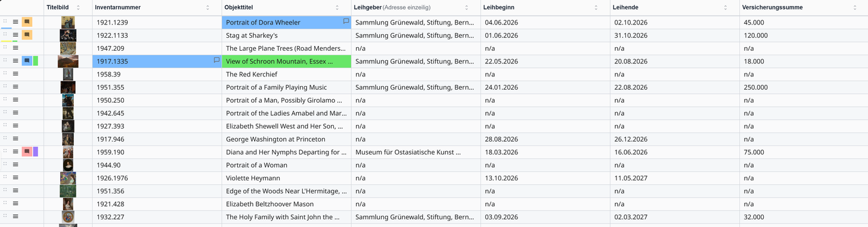Click Versicherungssumme value 120.000
868x227 pixels.
pos(756,35)
